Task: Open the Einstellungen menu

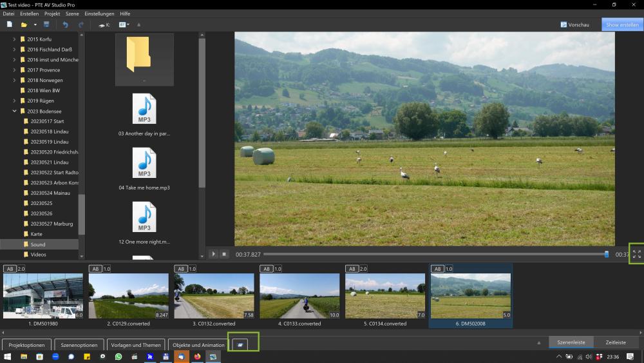Action: point(99,14)
